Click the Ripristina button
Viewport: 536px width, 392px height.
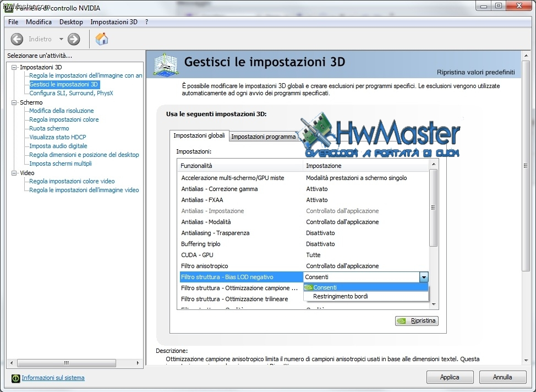(417, 321)
